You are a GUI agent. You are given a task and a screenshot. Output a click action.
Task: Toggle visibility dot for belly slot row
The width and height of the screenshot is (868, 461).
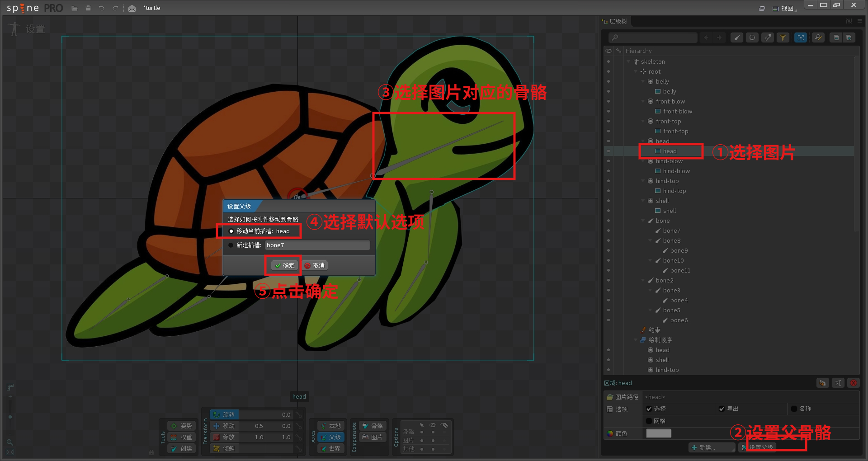pyautogui.click(x=609, y=81)
